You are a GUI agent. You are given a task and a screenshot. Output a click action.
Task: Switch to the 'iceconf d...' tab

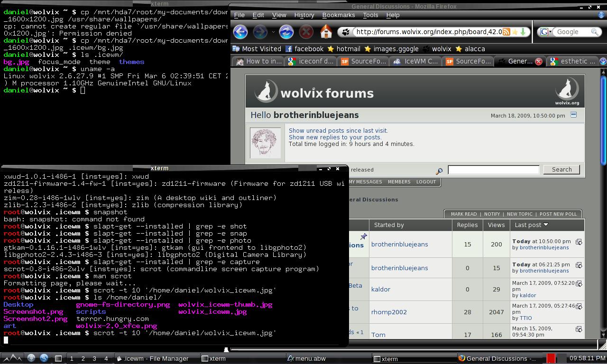(x=311, y=61)
